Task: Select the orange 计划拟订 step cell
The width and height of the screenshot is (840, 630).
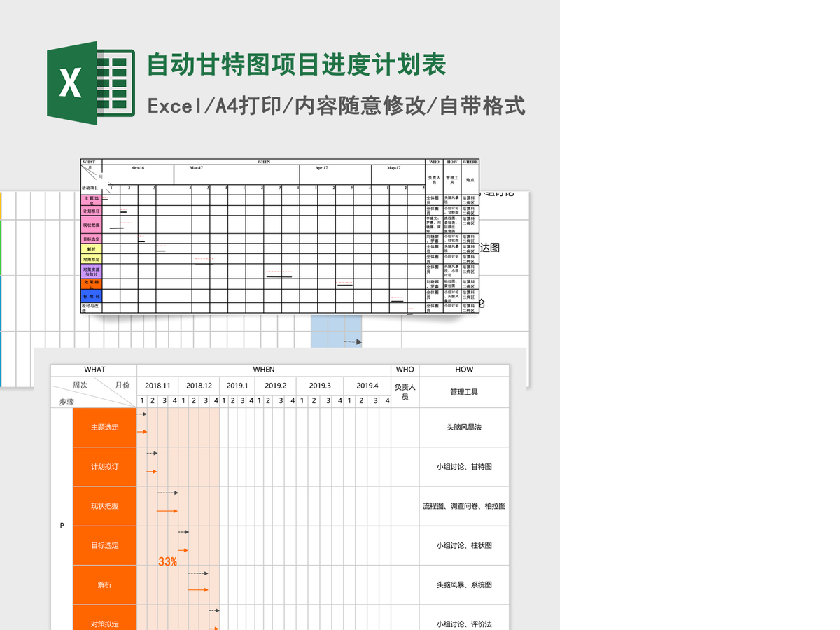Action: coord(105,467)
